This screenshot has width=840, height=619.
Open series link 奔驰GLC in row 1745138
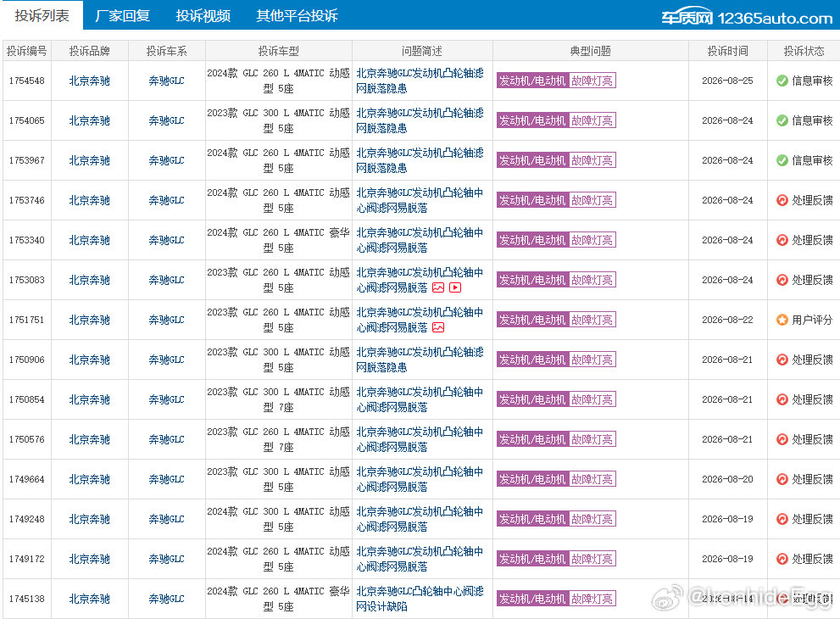167,599
